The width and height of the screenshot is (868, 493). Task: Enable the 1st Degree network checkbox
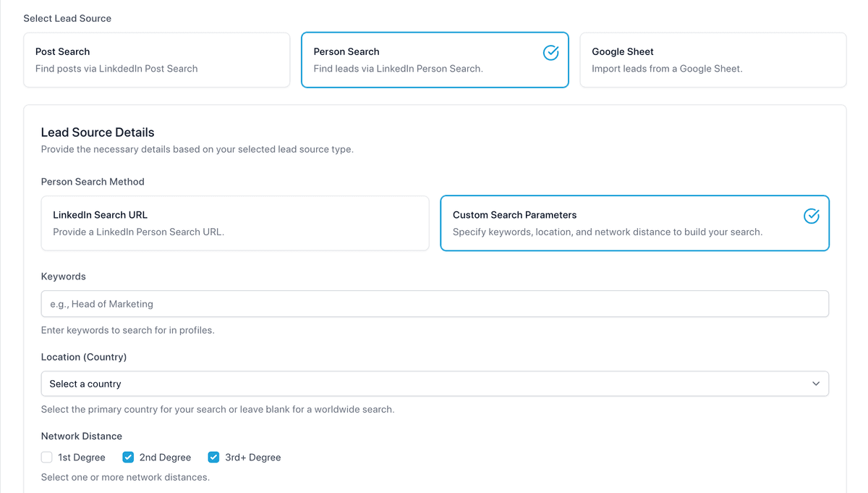(x=47, y=457)
